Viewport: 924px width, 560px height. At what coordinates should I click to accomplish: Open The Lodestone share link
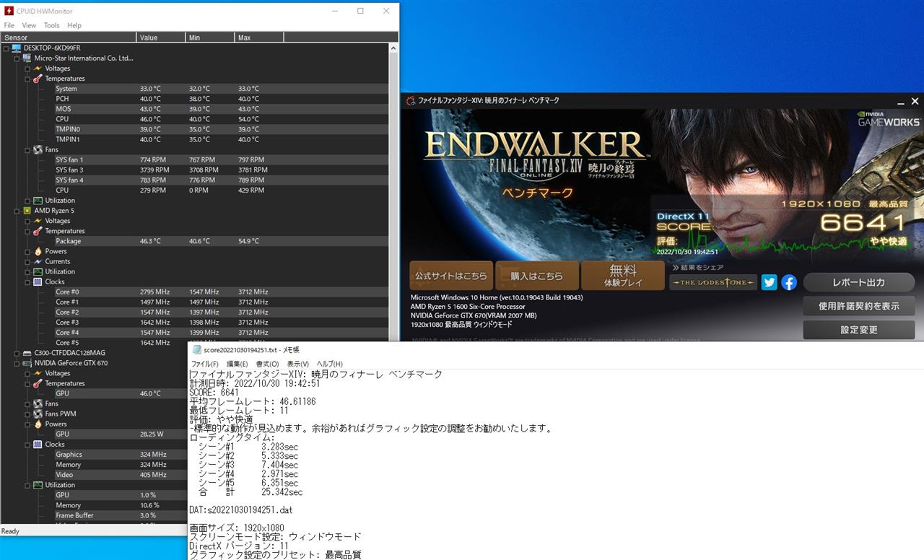[713, 282]
